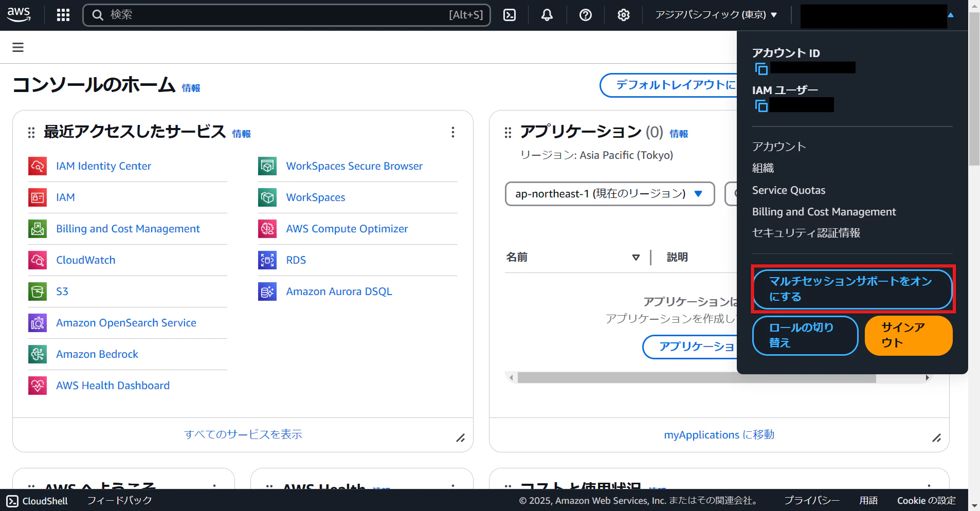Viewport: 980px width, 511px height.
Task: Open the recently visited services widget options menu
Action: [453, 132]
